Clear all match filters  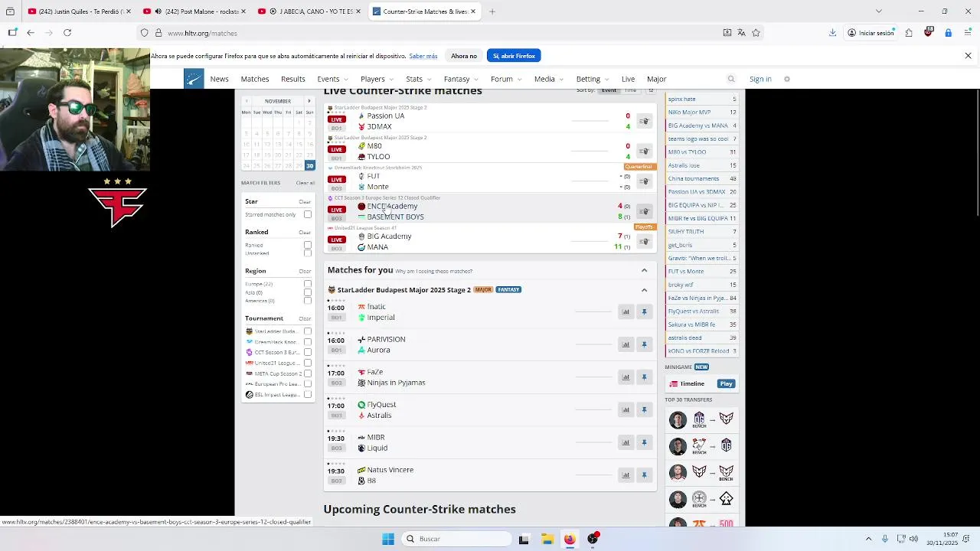click(x=305, y=183)
